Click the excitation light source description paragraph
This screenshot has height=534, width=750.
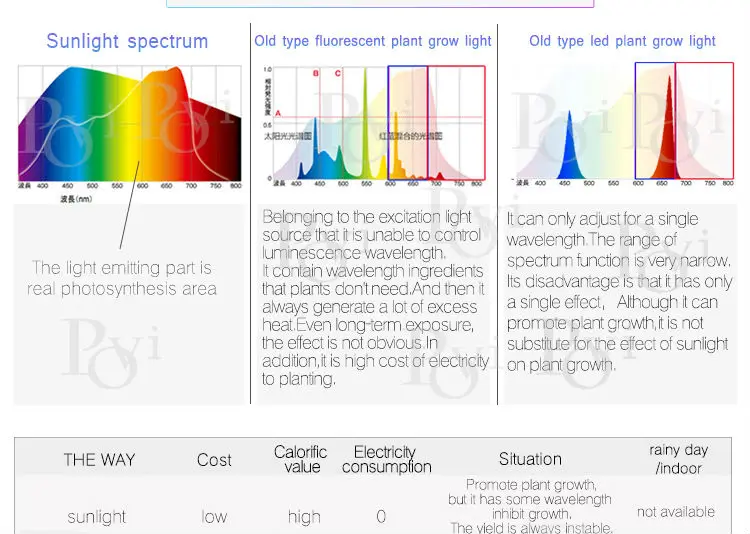tap(375, 298)
